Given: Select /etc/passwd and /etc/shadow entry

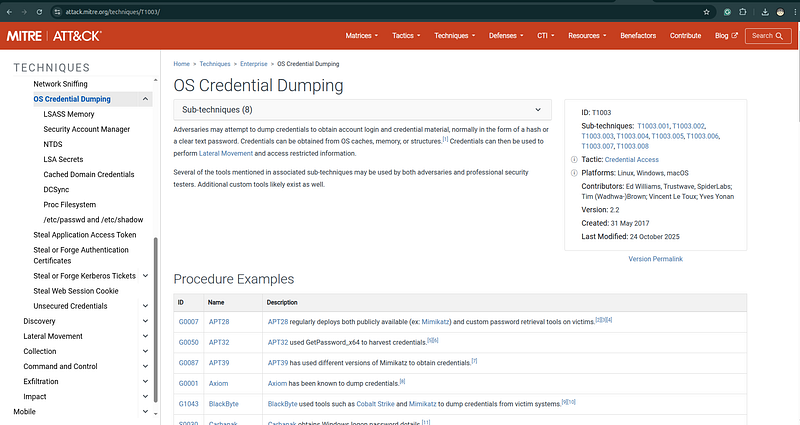Looking at the screenshot, I should [x=93, y=219].
